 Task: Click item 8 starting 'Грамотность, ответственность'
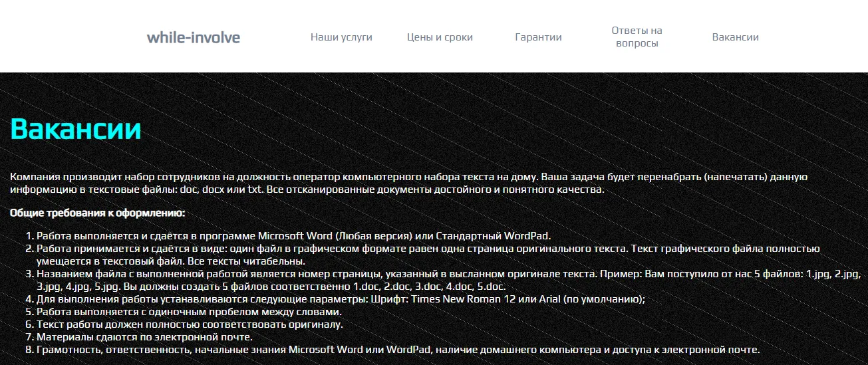pos(398,350)
